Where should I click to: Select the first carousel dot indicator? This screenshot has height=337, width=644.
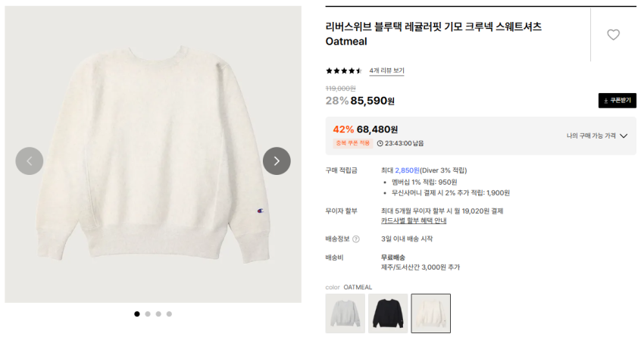pos(137,314)
